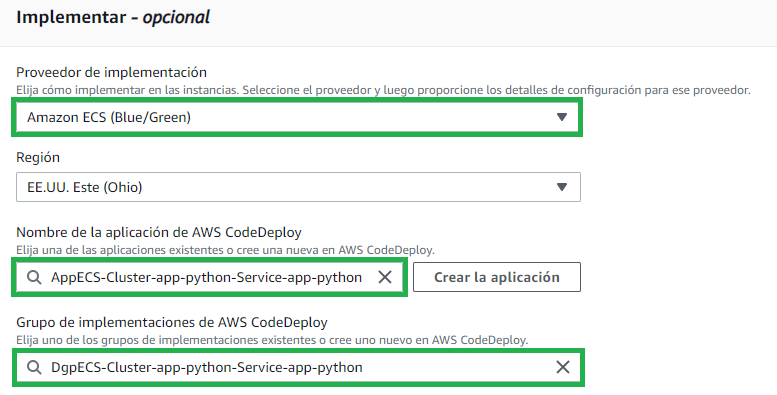Screen dimensions: 777x395
Task: Click the Elija cómo implementar help text
Action: tap(383, 90)
